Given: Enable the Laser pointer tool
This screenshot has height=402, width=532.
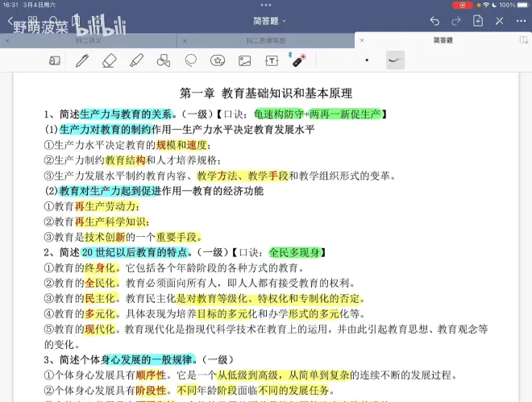Looking at the screenshot, I should pyautogui.click(x=299, y=60).
